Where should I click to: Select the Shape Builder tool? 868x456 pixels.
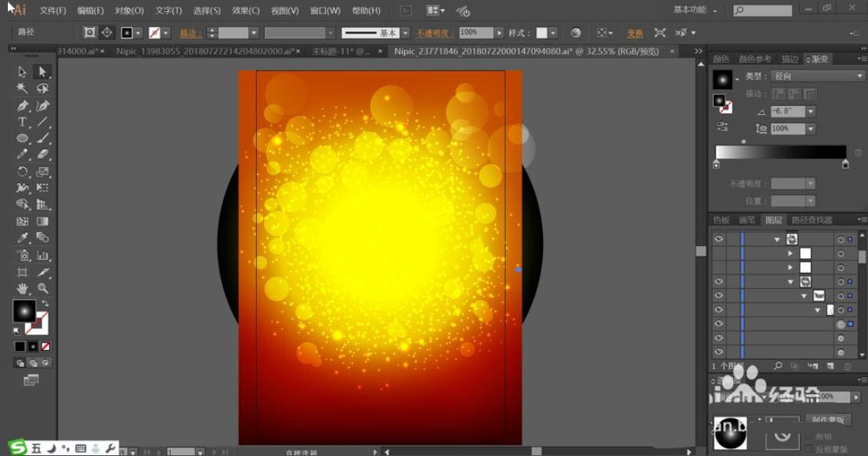[x=22, y=204]
